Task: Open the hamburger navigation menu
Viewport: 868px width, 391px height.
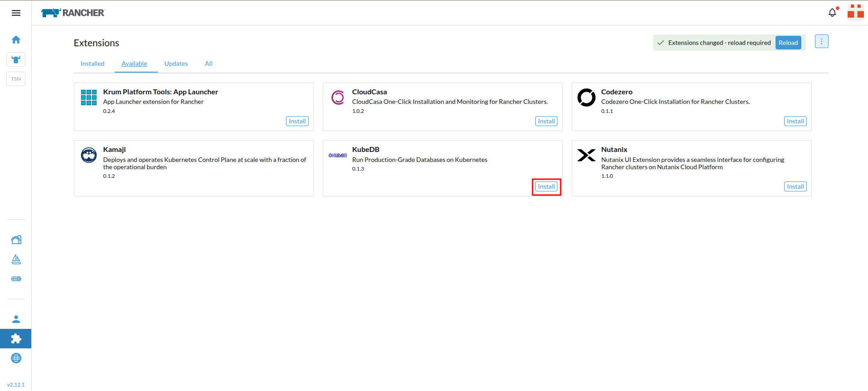Action: (16, 13)
